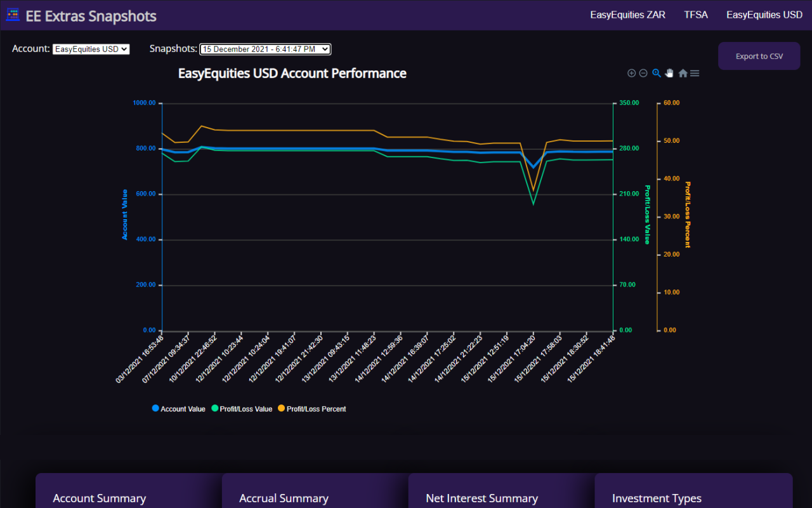Click the 210.00 green axis label

pyautogui.click(x=629, y=194)
